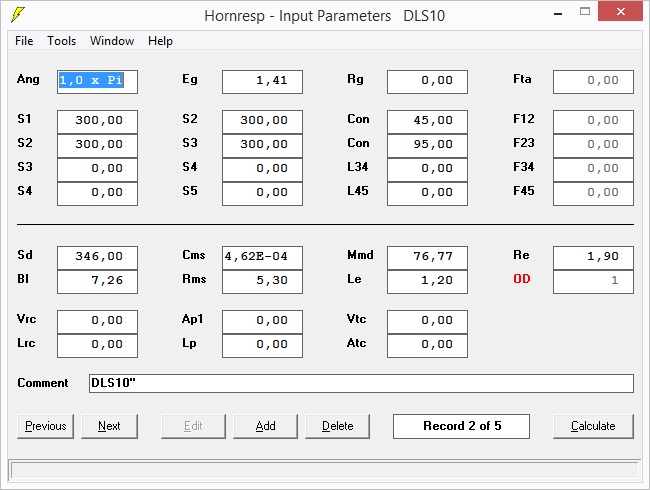Click the F12 field
Viewport: 650px width, 490px height.
tap(593, 122)
